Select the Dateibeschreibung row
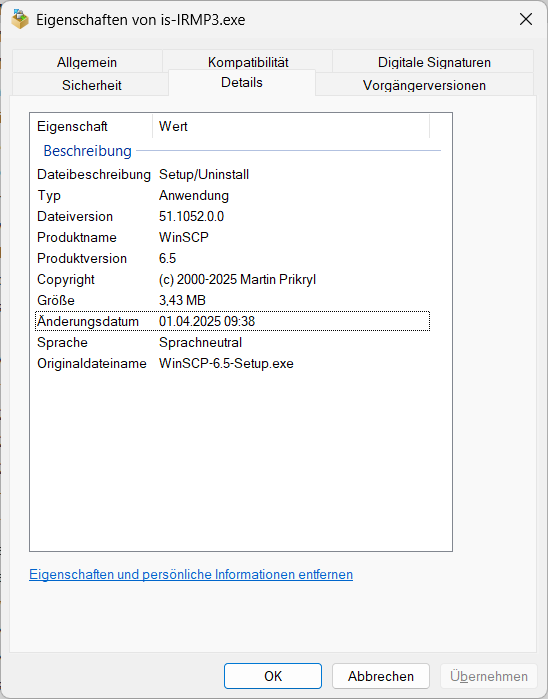548x699 pixels. coord(232,174)
